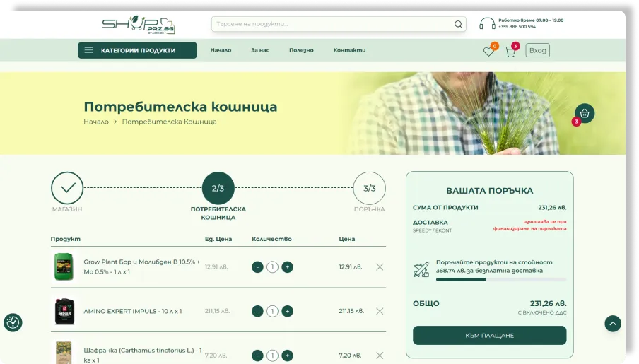Click the 211.15 лв. row price
The image size is (639, 364).
pos(351,311)
